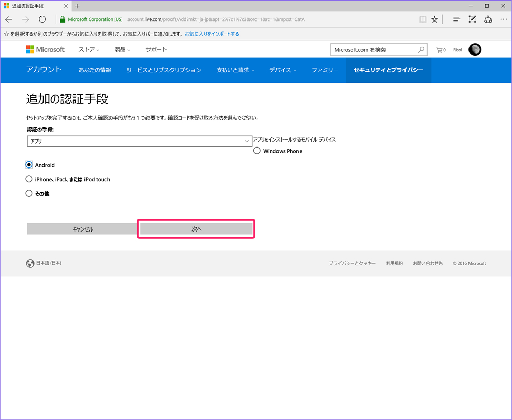The image size is (512, 420).
Task: Click the green padlock security icon
Action: pyautogui.click(x=62, y=19)
